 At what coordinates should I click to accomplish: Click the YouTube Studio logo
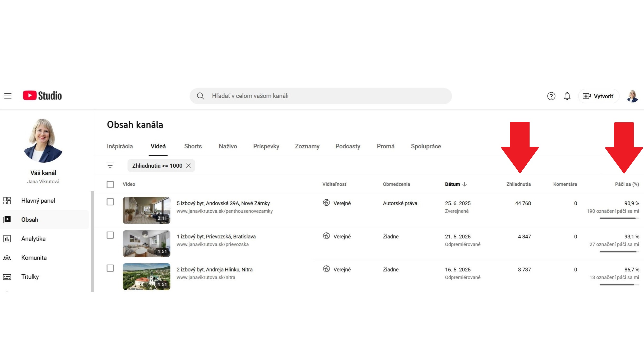42,96
